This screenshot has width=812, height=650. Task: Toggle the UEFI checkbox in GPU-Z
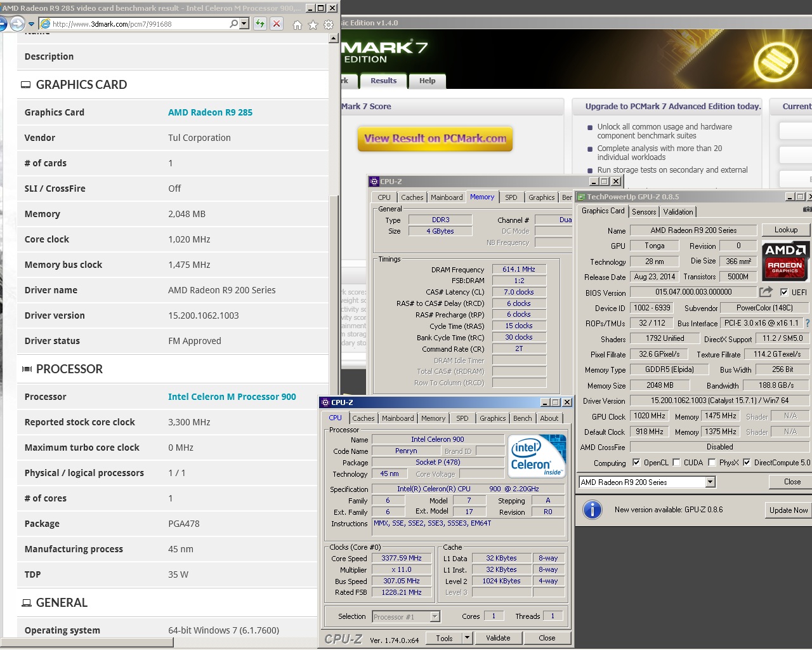pos(784,292)
